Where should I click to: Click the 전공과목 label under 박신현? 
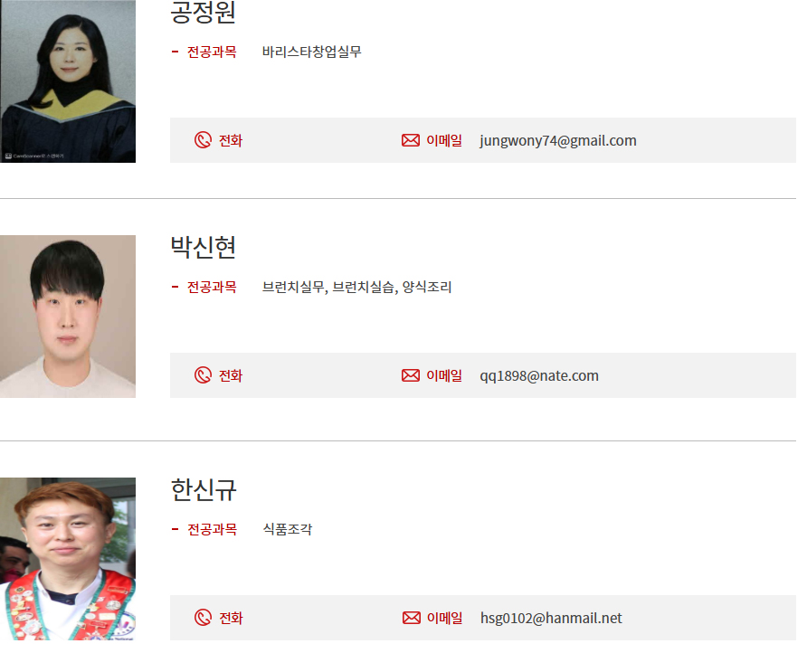tap(212, 287)
